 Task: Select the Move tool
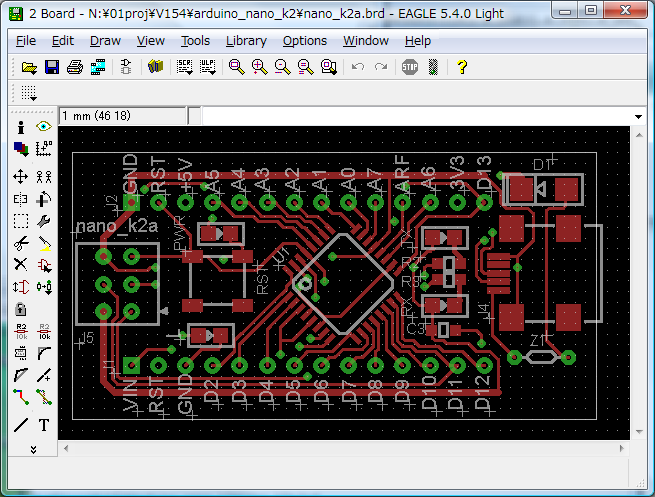(x=20, y=176)
